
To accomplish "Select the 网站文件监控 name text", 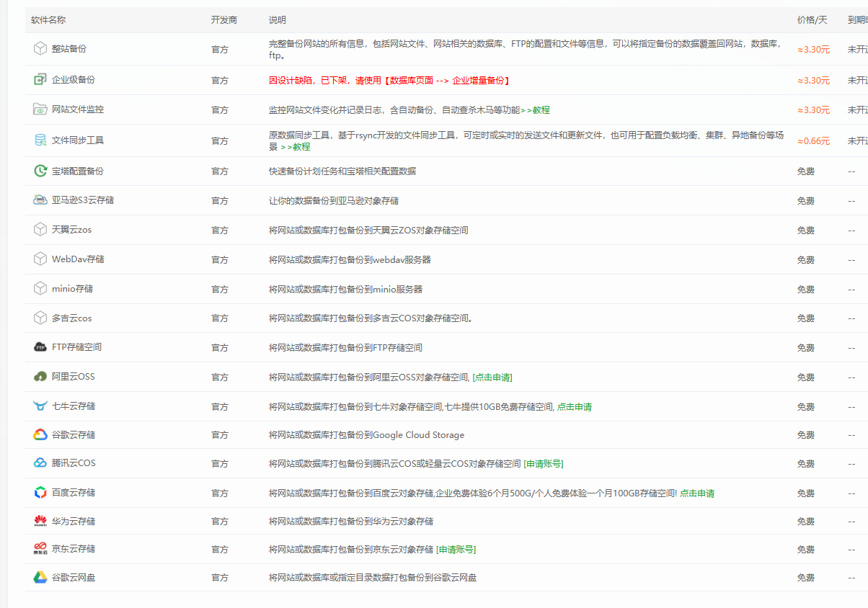I will 78,109.
